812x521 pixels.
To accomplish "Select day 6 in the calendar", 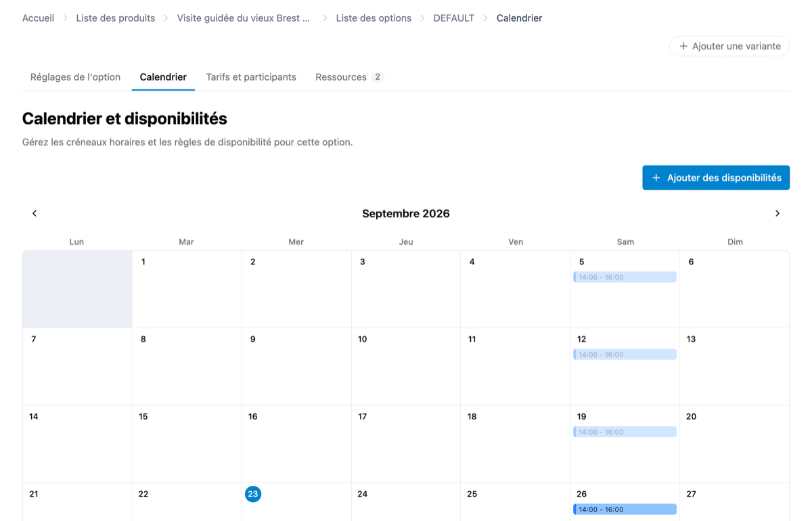I will pos(691,262).
